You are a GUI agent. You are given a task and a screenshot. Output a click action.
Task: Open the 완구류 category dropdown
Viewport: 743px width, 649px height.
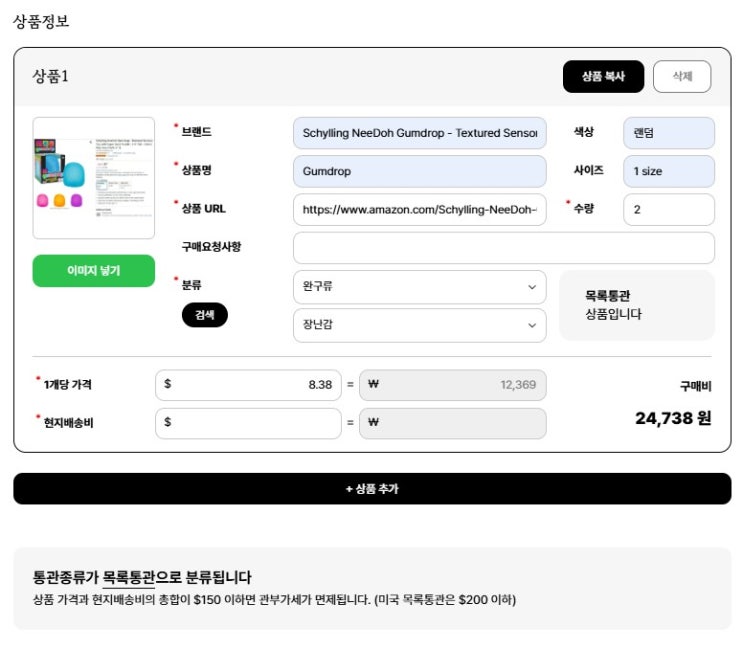[419, 287]
